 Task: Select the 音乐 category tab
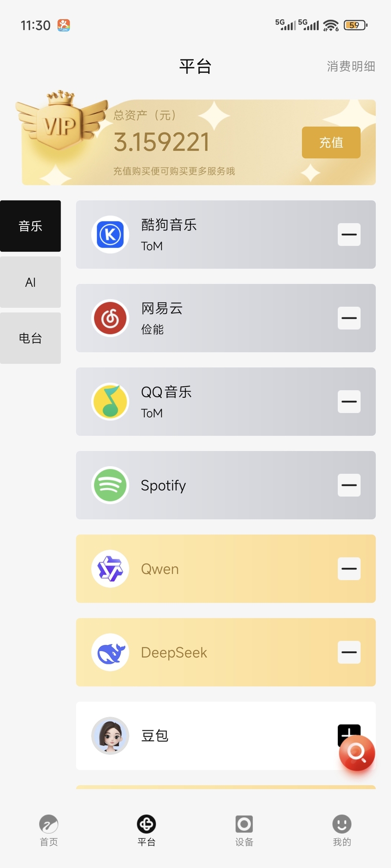30,226
